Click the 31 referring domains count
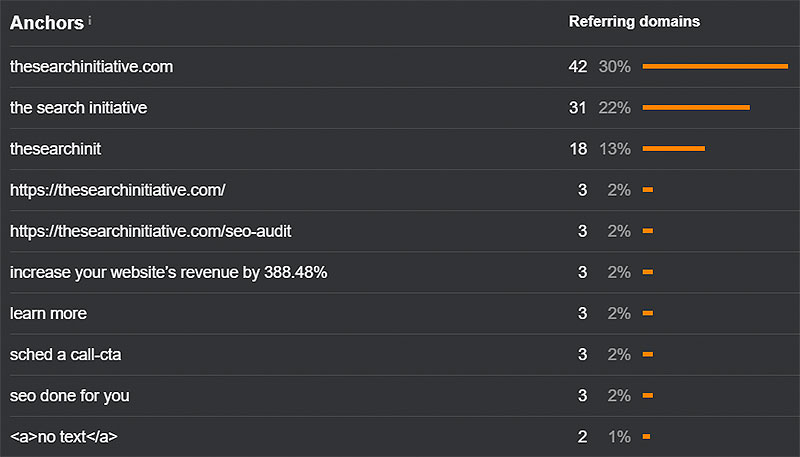The image size is (800, 457). pyautogui.click(x=577, y=108)
